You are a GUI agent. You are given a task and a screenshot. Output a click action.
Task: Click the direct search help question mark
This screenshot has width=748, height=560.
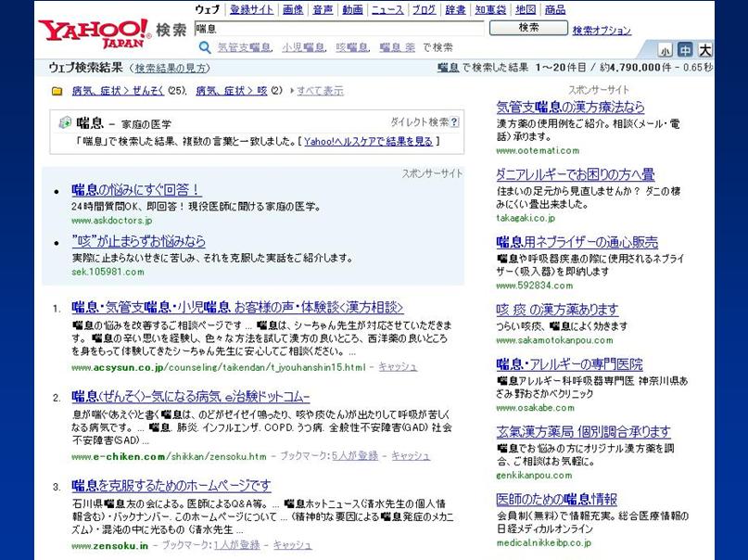(x=454, y=122)
